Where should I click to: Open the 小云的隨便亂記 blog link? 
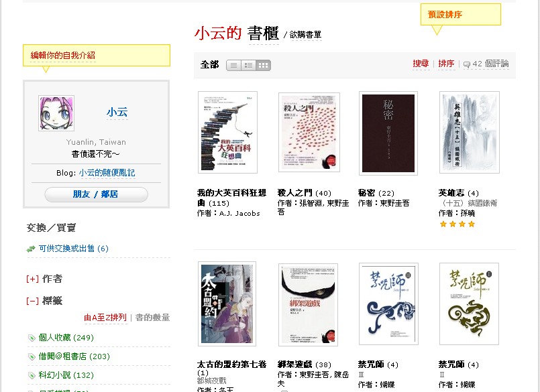[x=107, y=173]
